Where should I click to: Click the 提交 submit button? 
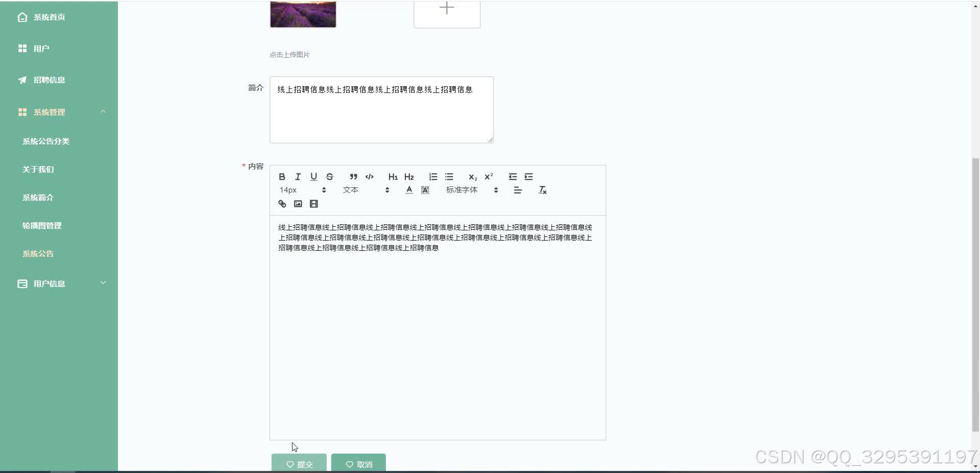click(299, 463)
